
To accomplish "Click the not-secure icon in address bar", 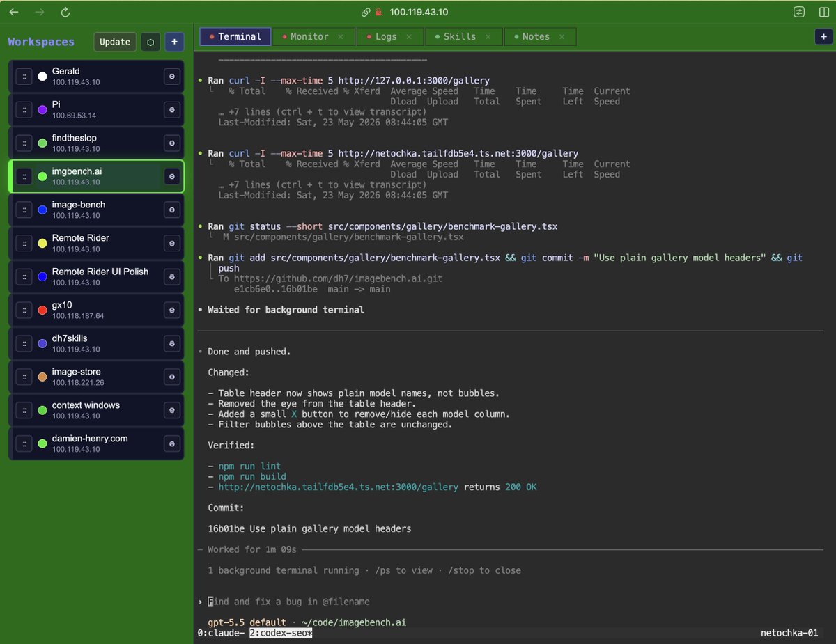I will coord(379,12).
